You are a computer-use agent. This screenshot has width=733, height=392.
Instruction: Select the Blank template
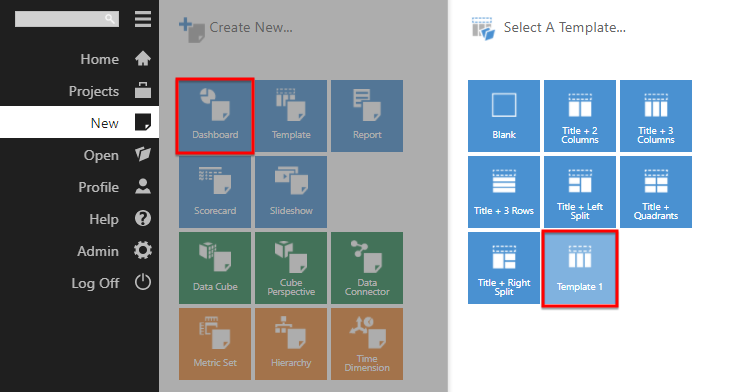coord(504,116)
